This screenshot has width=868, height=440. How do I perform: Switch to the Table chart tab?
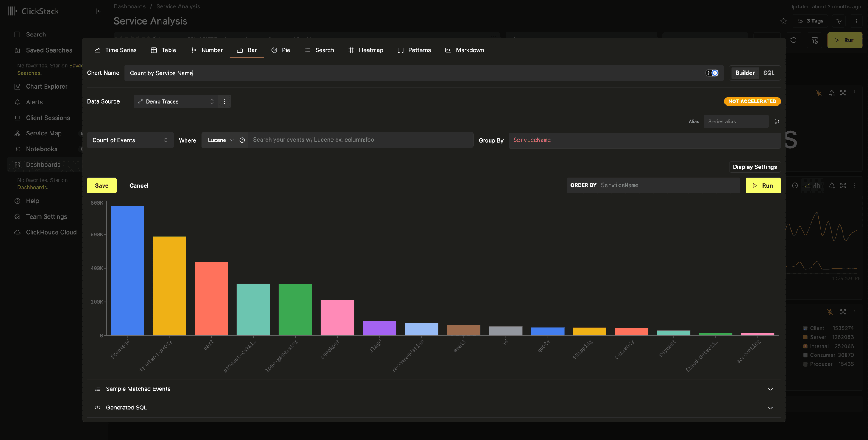(164, 50)
